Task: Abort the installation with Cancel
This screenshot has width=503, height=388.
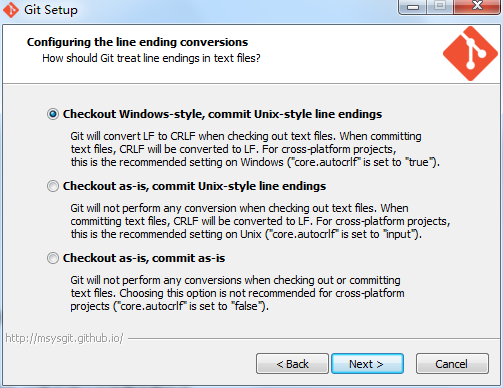Action: [x=452, y=364]
